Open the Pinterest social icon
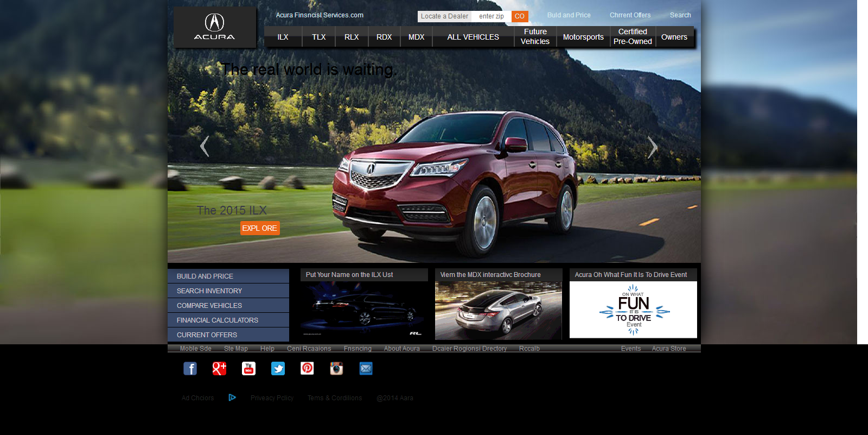Image resolution: width=868 pixels, height=435 pixels. tap(307, 369)
